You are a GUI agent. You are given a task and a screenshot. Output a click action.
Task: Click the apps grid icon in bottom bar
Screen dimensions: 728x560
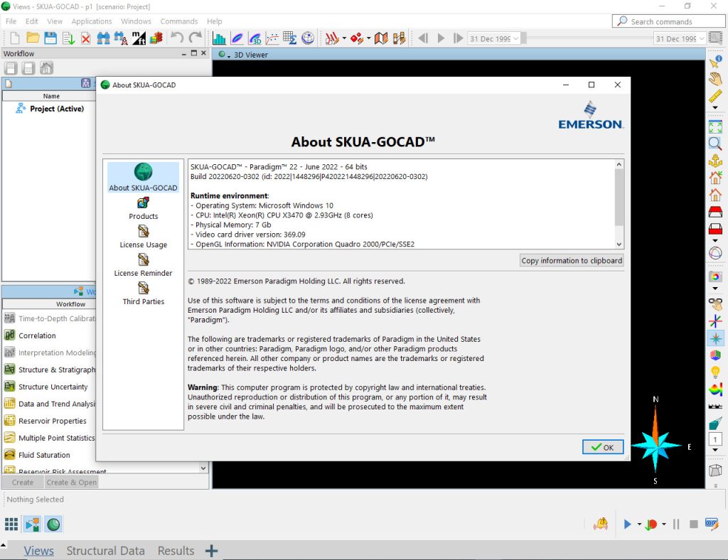coord(11,524)
